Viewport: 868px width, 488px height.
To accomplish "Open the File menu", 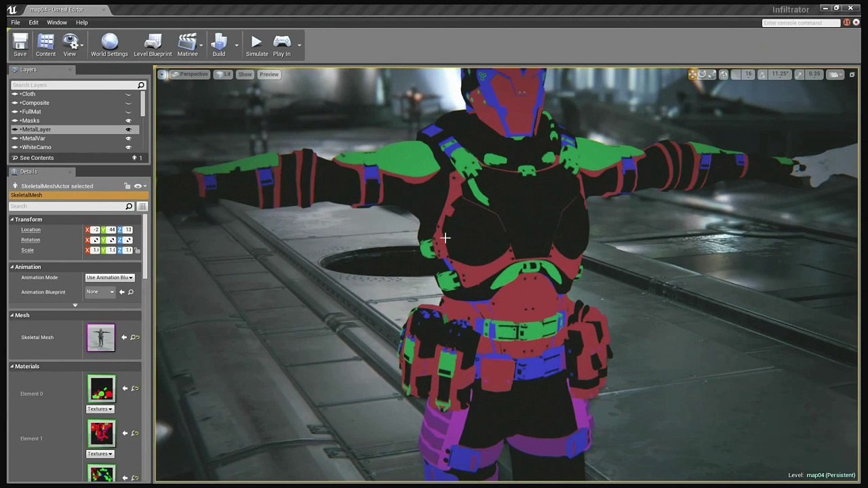I will click(x=15, y=22).
